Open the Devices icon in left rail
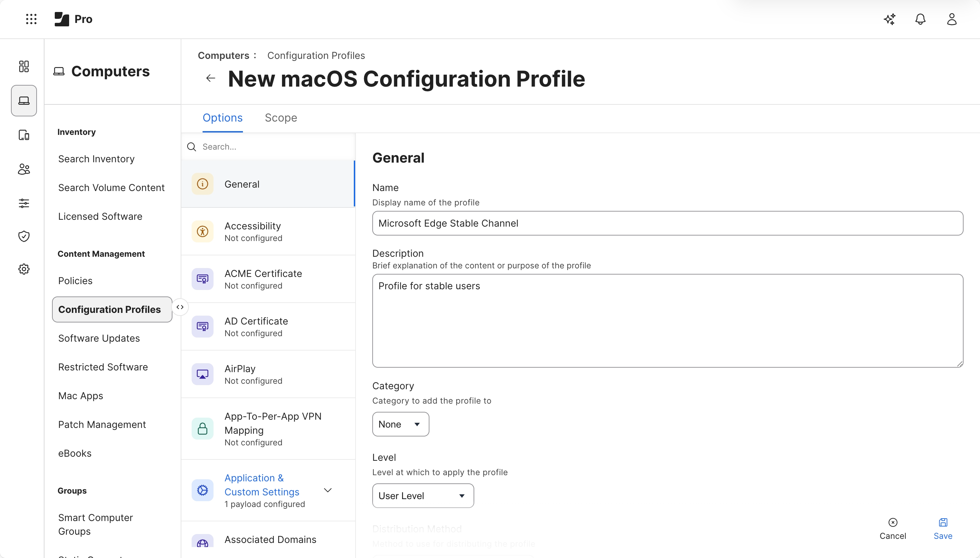The height and width of the screenshot is (558, 980). click(24, 135)
